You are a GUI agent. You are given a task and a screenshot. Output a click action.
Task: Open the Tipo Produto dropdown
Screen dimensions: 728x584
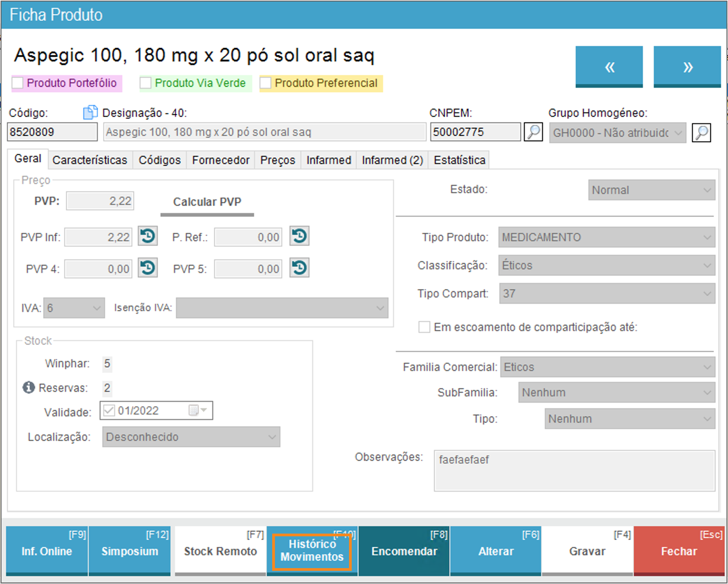pos(606,237)
